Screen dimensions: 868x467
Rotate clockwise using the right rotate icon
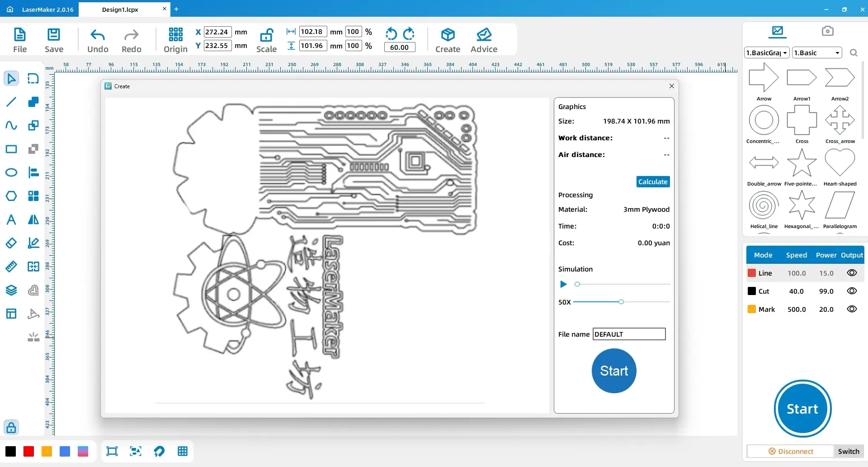click(x=409, y=33)
